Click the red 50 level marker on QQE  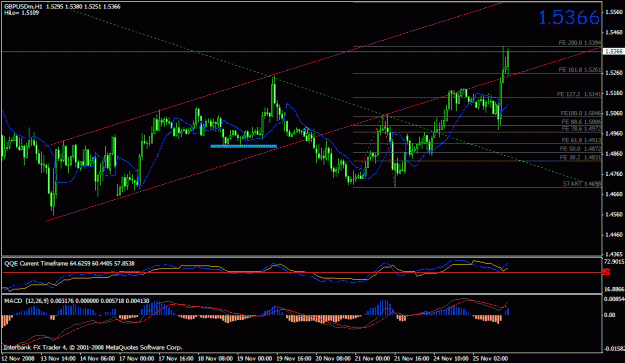tap(607, 272)
